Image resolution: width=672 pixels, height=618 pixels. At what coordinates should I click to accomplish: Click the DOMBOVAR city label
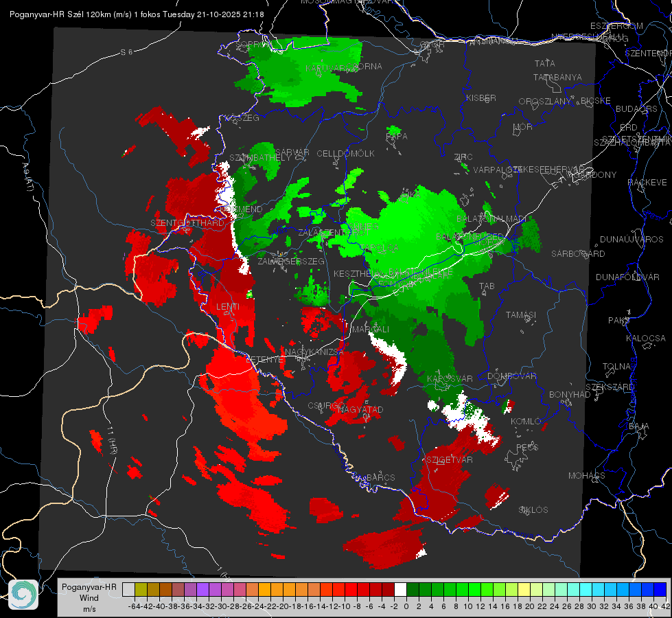coord(511,376)
